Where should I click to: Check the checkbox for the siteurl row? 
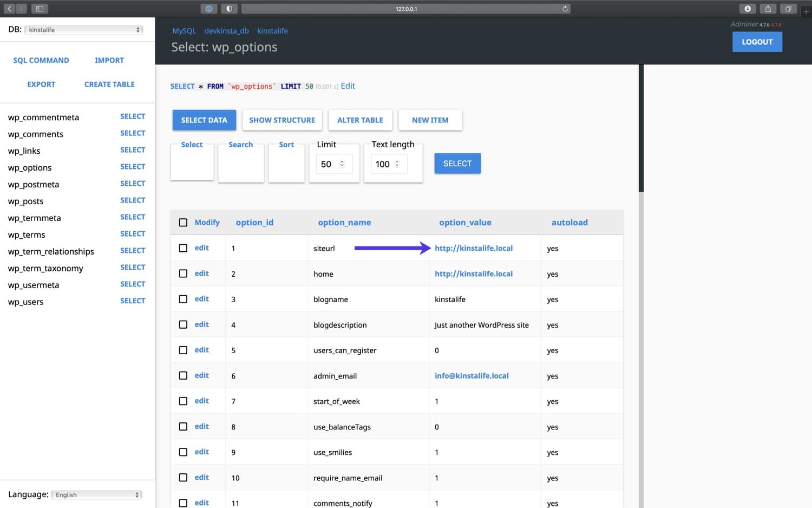[183, 248]
